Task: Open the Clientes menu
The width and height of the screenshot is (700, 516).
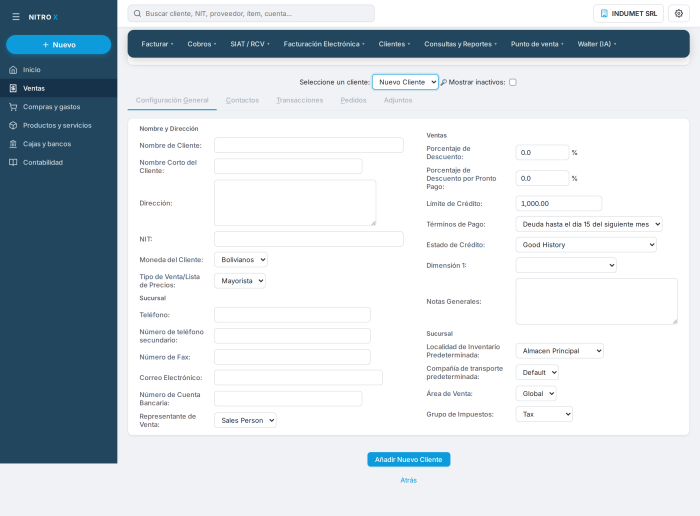Action: 394,44
